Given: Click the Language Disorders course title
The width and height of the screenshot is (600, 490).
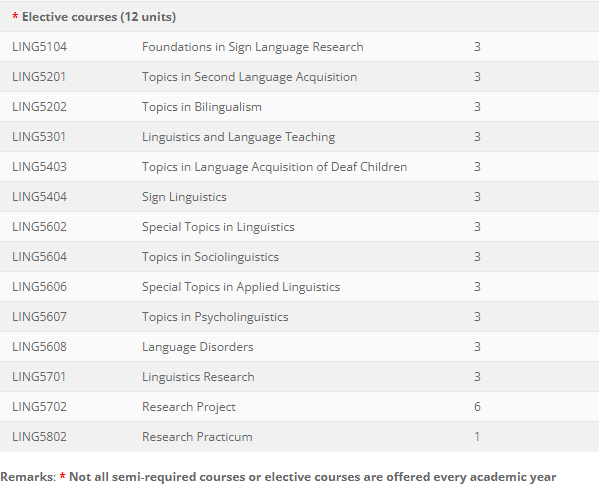Looking at the screenshot, I should click(198, 347).
